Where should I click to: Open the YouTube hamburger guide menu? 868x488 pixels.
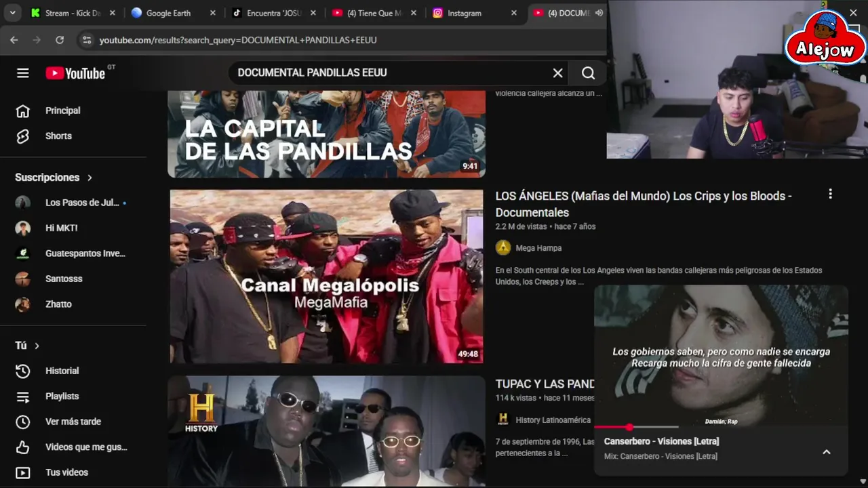23,73
